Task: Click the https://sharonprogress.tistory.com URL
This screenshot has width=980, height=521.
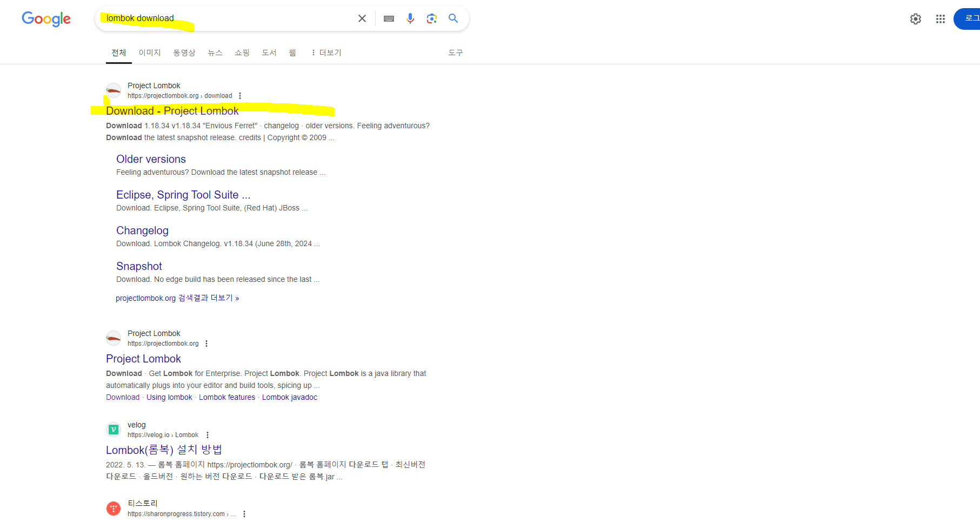Action: click(182, 514)
